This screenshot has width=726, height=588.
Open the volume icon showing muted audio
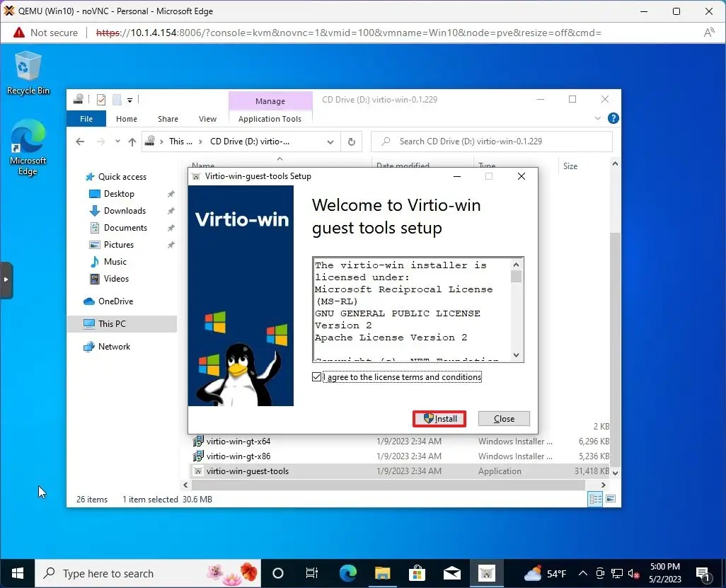pos(633,574)
